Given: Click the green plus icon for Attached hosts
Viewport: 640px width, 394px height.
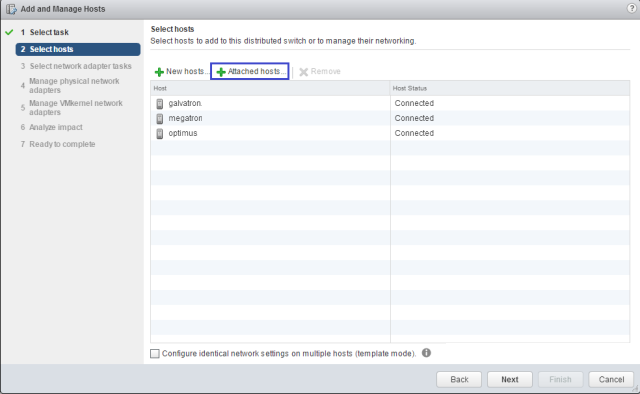Looking at the screenshot, I should point(221,72).
